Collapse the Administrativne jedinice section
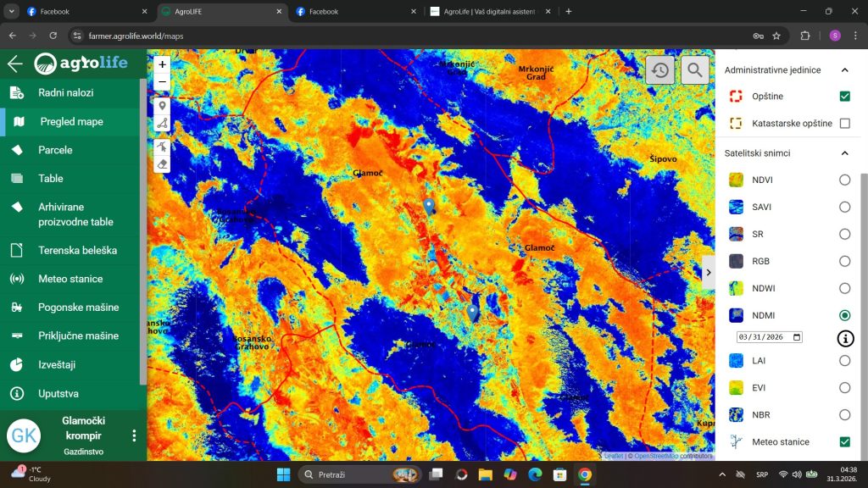Viewport: 868px width, 488px height. 844,70
